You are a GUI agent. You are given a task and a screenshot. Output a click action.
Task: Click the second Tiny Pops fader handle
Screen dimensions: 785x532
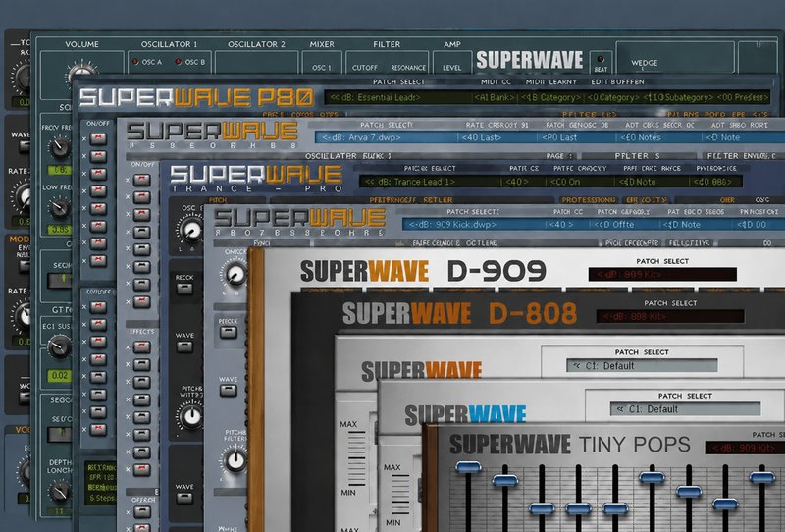coord(504,480)
